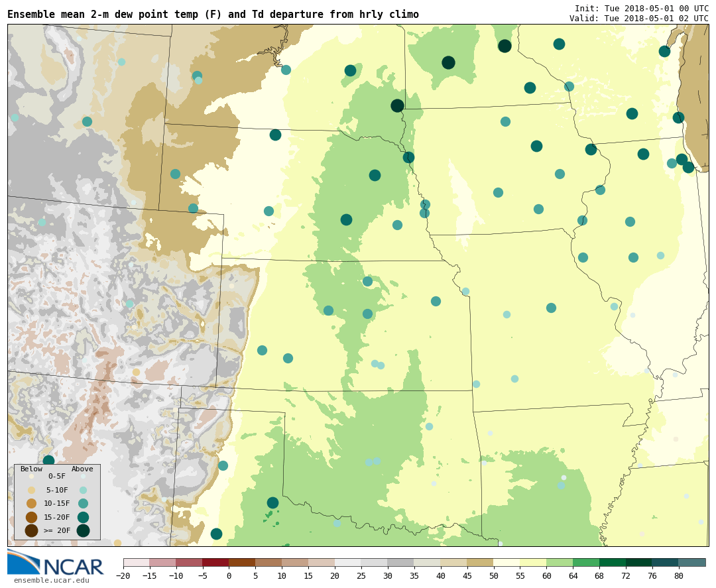Click the gray swatch between 30 and 35
This screenshot has width=716, height=588.
[400, 562]
